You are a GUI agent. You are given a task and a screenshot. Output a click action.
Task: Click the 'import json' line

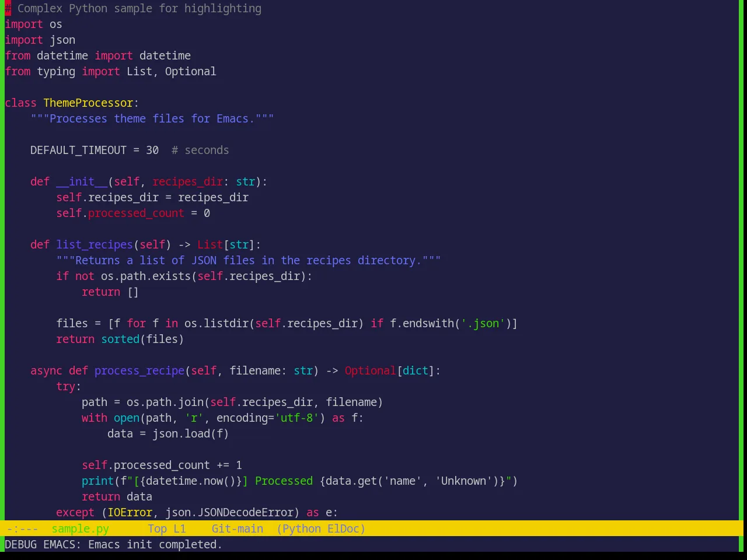click(x=40, y=40)
